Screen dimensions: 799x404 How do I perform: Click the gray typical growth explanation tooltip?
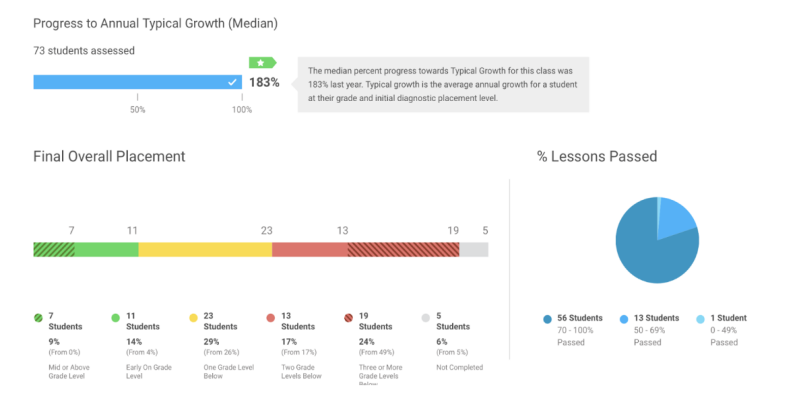[x=443, y=84]
